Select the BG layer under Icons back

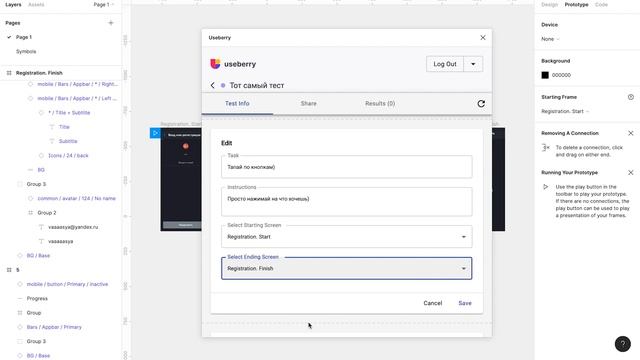[x=41, y=170]
